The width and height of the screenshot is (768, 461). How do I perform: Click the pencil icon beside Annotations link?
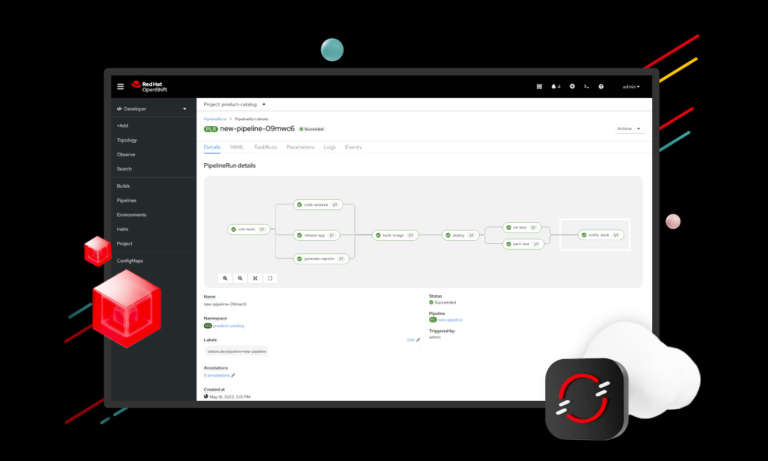click(233, 375)
